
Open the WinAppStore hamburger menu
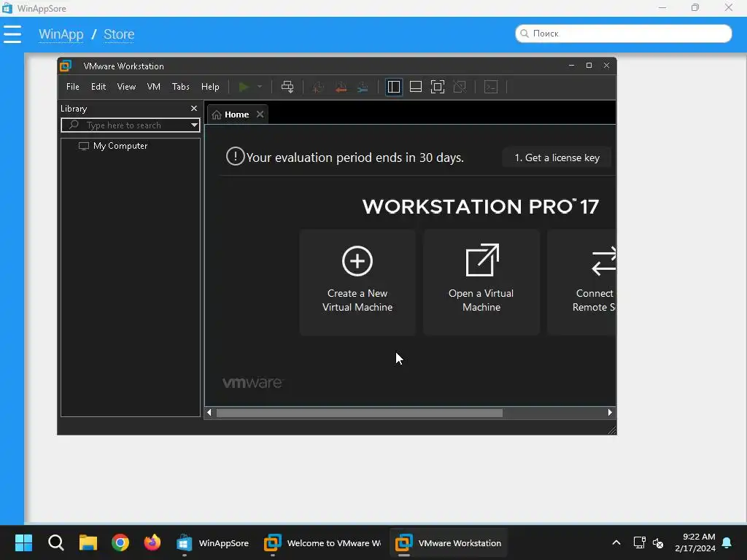12,34
